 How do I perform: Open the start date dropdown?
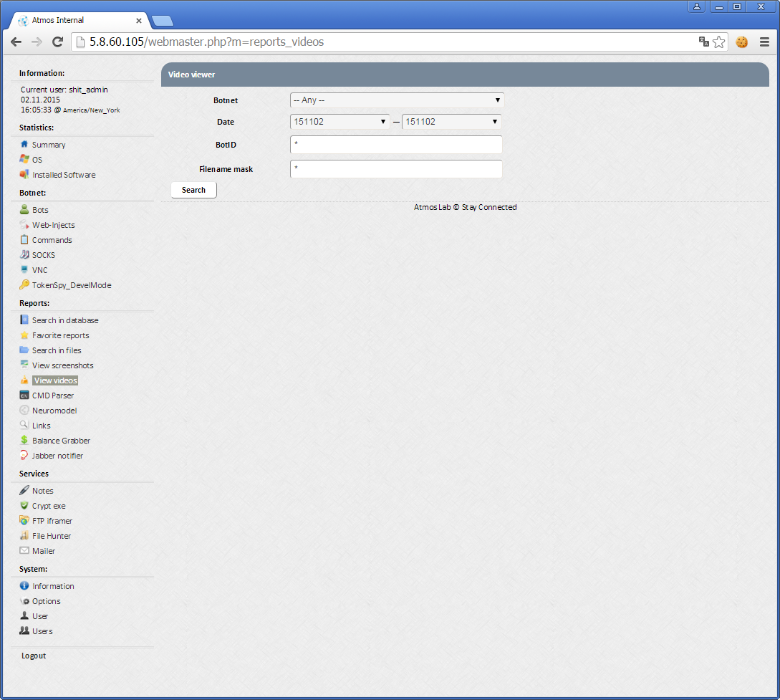click(340, 121)
